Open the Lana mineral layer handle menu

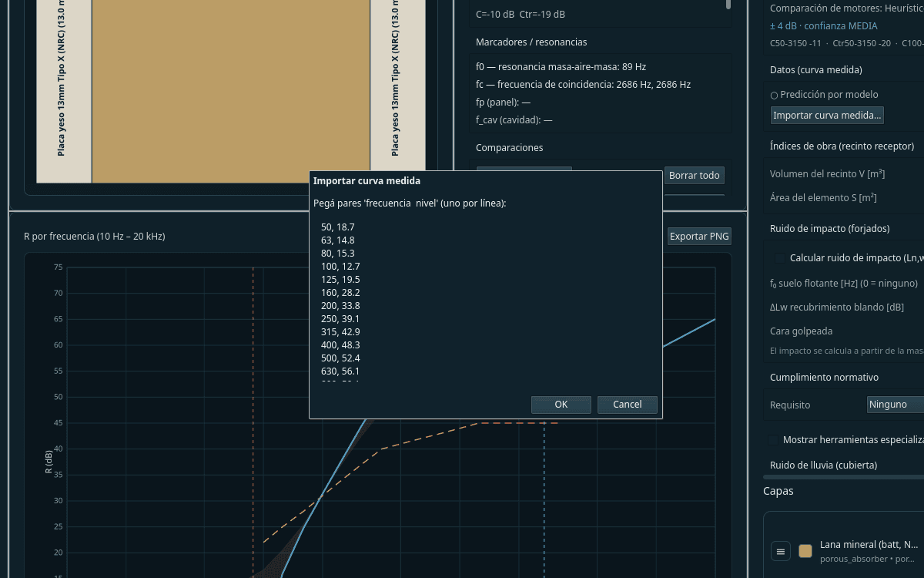(781, 551)
